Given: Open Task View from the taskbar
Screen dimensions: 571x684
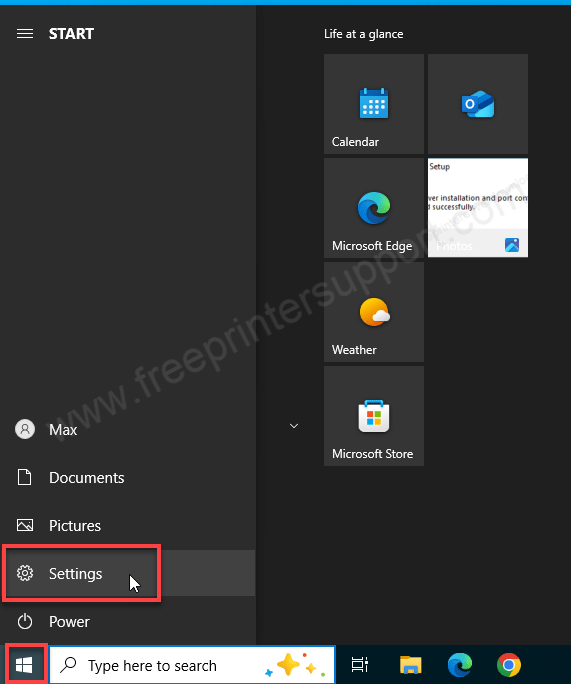Looking at the screenshot, I should pos(360,665).
